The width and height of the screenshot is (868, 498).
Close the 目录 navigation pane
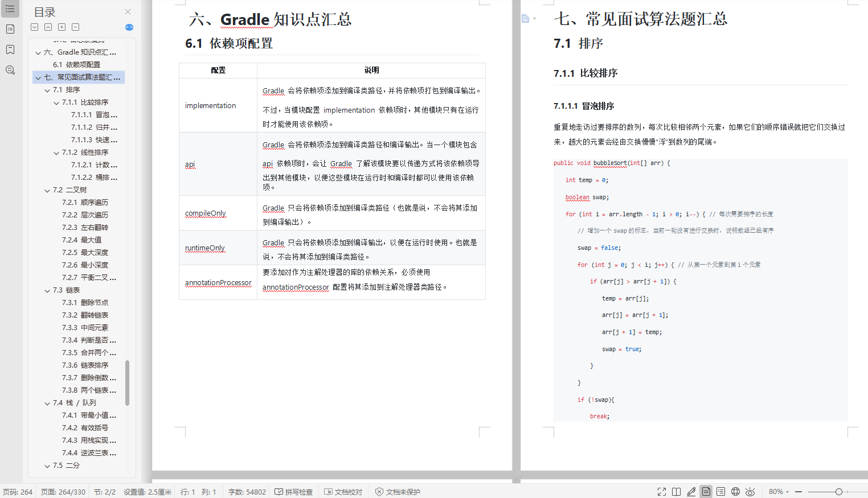click(x=128, y=12)
